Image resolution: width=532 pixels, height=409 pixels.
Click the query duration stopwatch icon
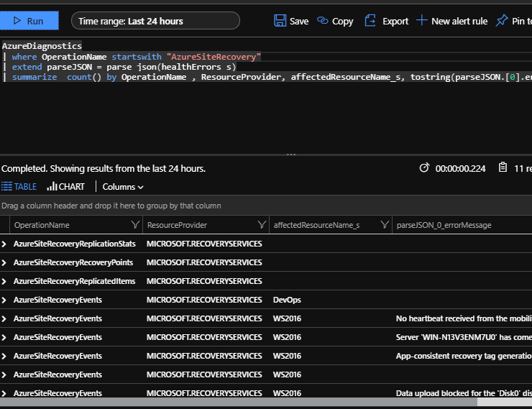424,167
